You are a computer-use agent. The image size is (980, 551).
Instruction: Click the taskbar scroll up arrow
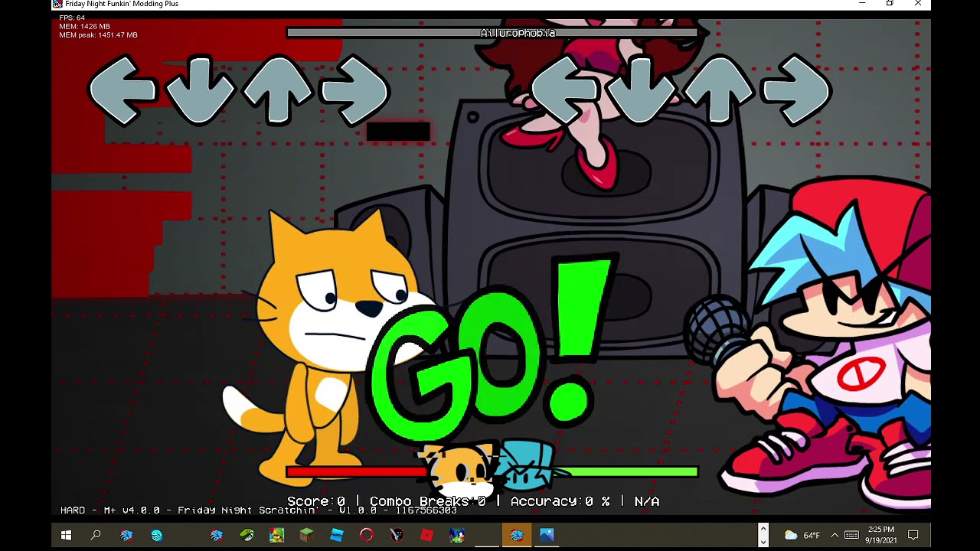coord(763,529)
